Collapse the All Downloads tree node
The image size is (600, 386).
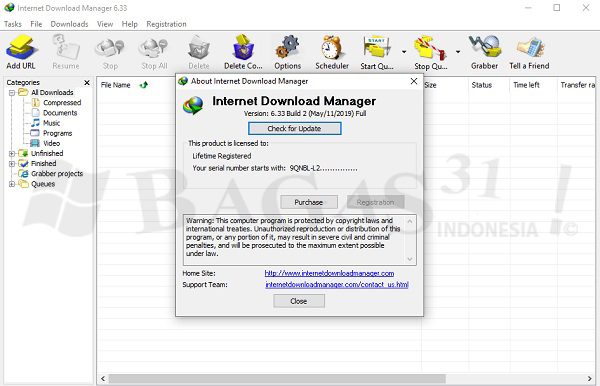pyautogui.click(x=12, y=93)
